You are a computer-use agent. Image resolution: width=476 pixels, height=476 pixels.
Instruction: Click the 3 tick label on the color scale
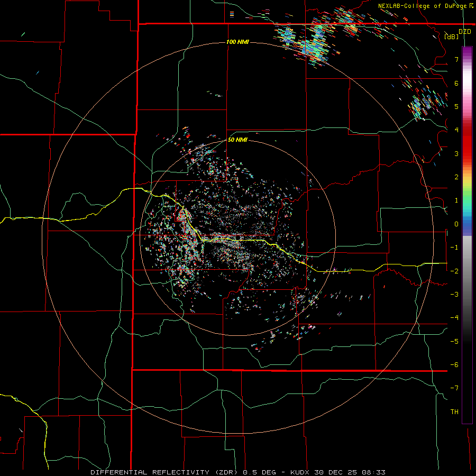456,153
